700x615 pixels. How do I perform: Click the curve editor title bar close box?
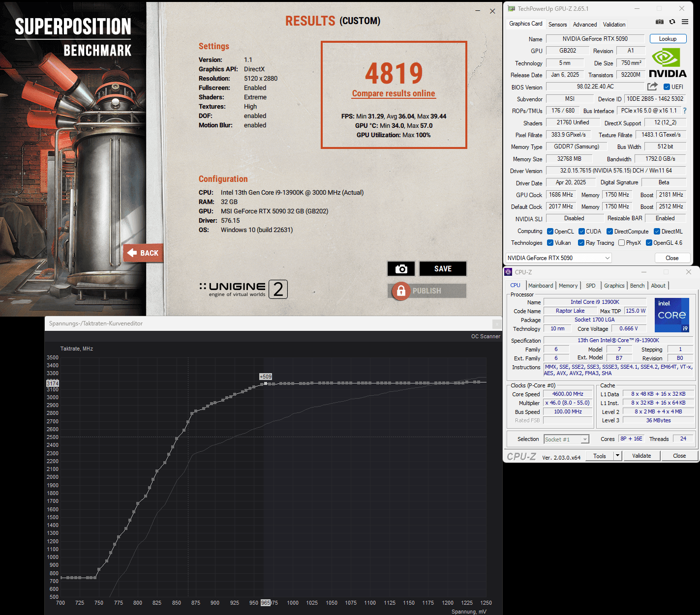497,323
